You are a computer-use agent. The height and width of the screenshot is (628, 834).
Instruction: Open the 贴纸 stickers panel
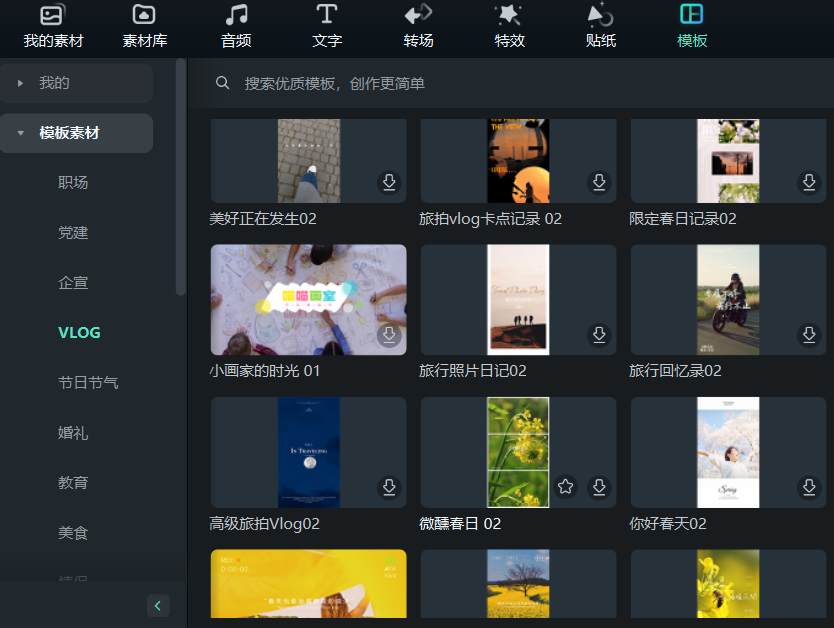tap(600, 26)
